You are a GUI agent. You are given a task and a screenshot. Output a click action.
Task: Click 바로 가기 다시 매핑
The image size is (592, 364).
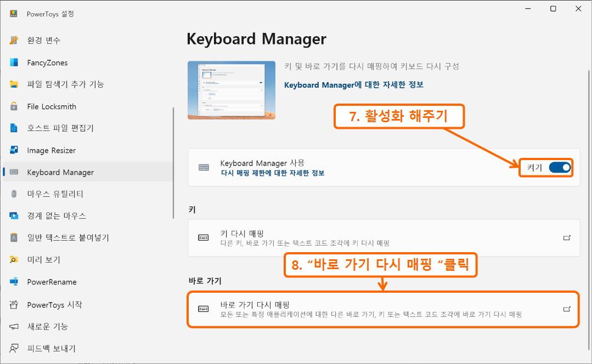(383, 309)
